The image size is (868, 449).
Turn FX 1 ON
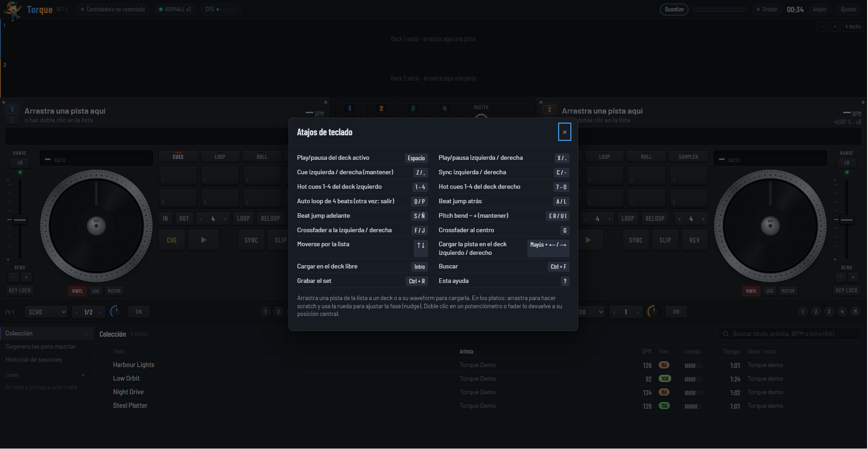(139, 312)
